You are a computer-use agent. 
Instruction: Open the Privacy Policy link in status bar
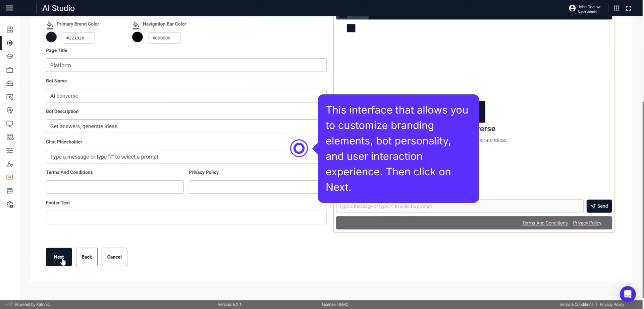tap(612, 304)
